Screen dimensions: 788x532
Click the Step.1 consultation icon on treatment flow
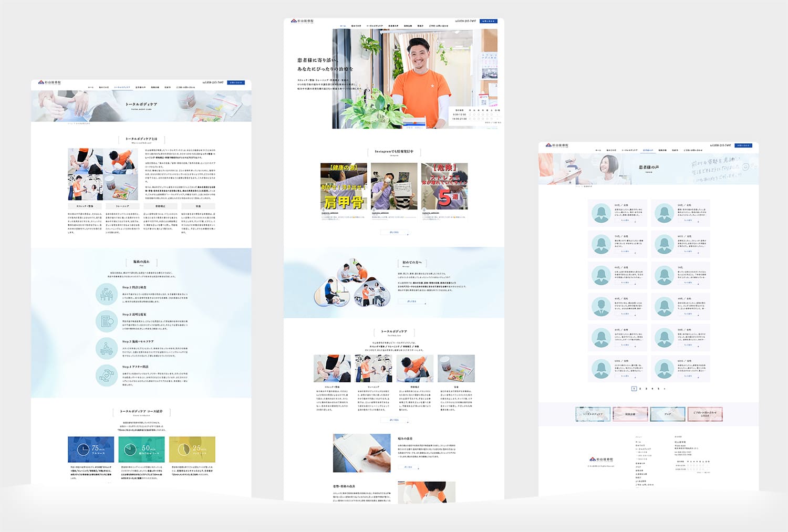107,294
